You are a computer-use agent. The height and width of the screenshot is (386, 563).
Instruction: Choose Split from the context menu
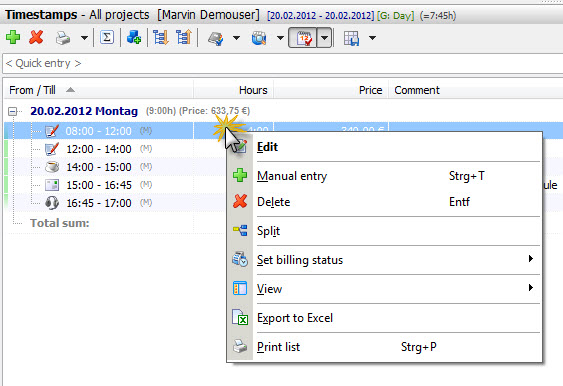(384, 231)
